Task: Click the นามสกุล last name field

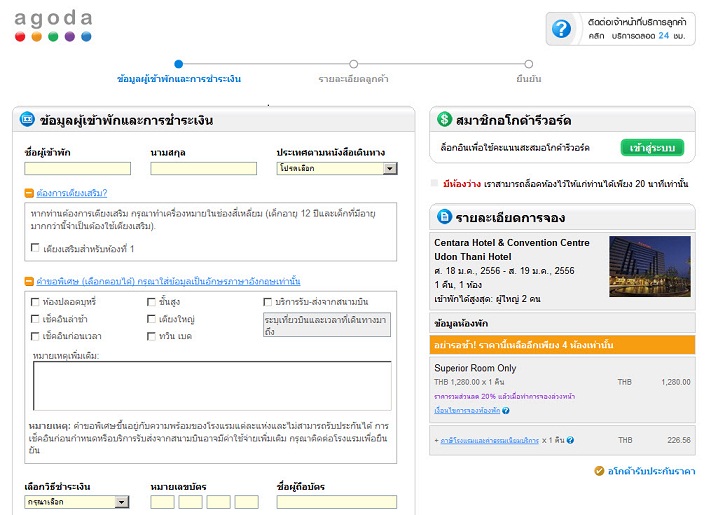Action: pos(203,168)
